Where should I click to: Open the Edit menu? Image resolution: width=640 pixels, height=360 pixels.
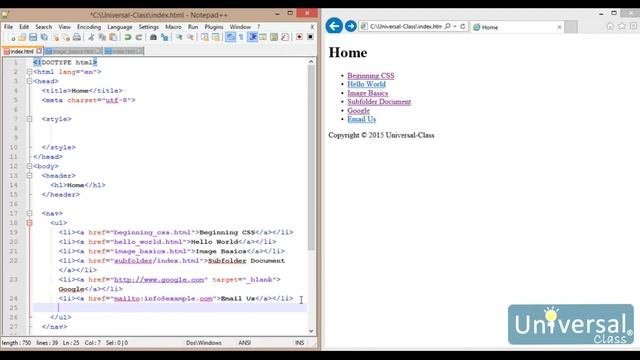24,27
